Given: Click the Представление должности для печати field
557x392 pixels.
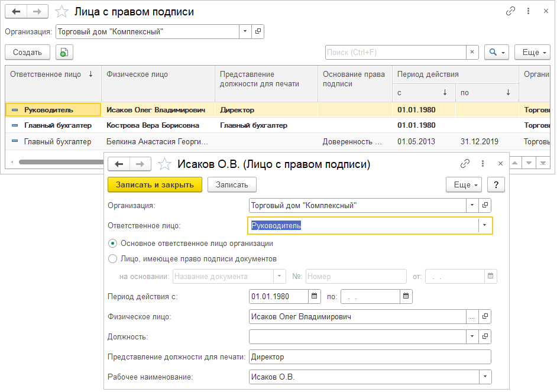Looking at the screenshot, I should click(x=370, y=357).
